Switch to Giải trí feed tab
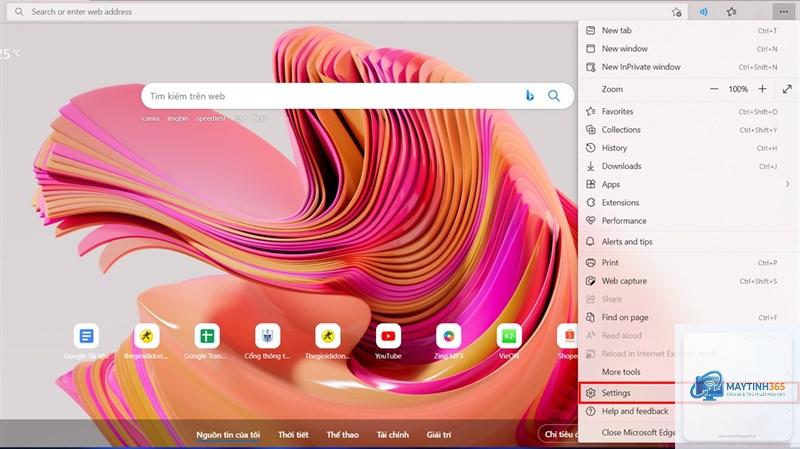The height and width of the screenshot is (449, 800). (x=439, y=435)
